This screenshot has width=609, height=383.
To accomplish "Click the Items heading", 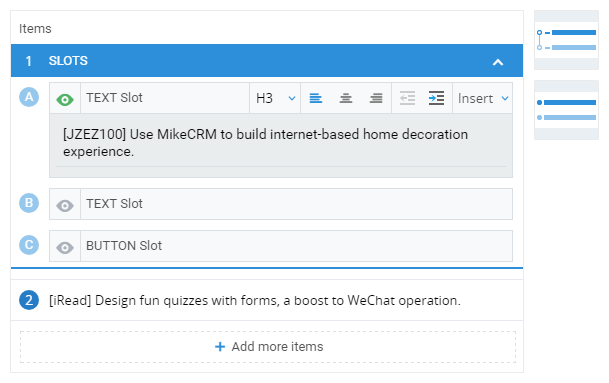I will pyautogui.click(x=35, y=29).
